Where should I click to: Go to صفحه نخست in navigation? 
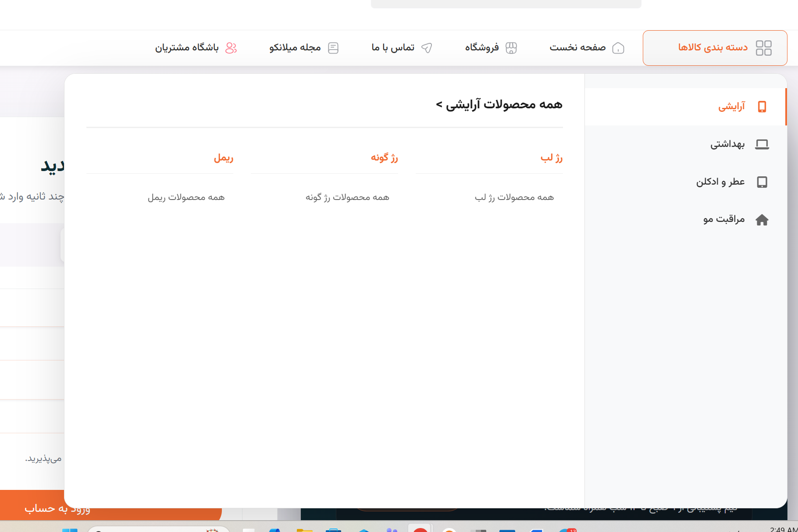577,47
